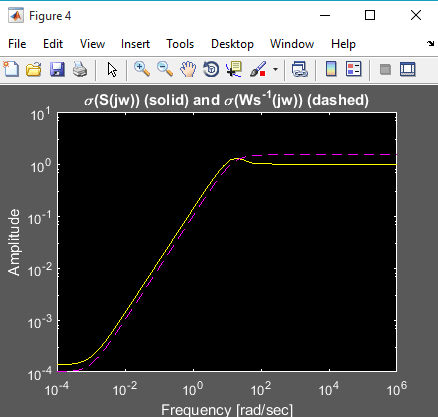438x417 pixels.
Task: Click the MATLAB logo in the title bar
Action: 16,16
